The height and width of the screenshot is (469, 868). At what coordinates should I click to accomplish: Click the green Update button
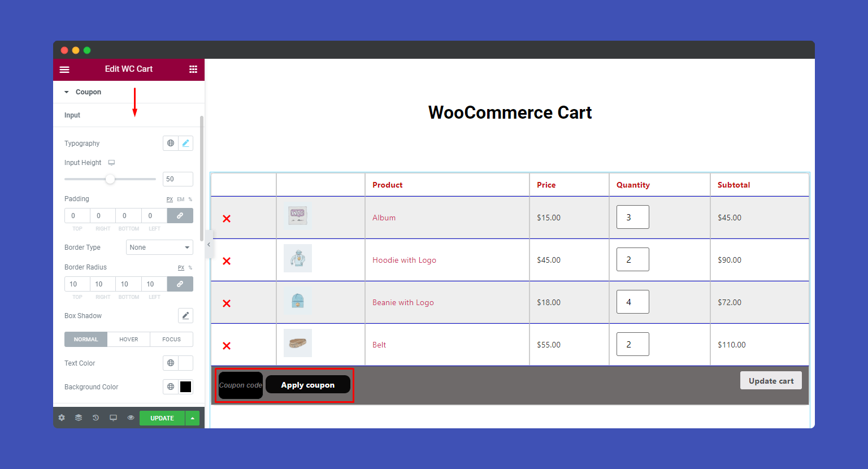tap(162, 418)
